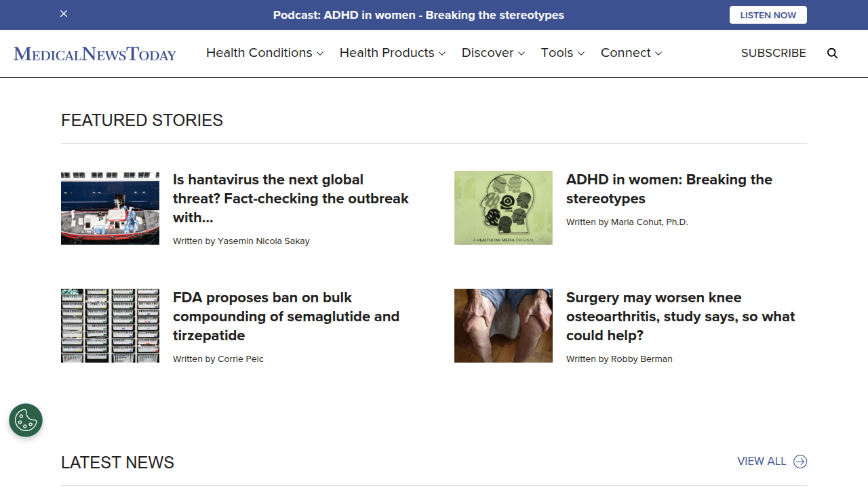
Task: Click "Written by Robby Berman" byline
Action: [x=619, y=359]
